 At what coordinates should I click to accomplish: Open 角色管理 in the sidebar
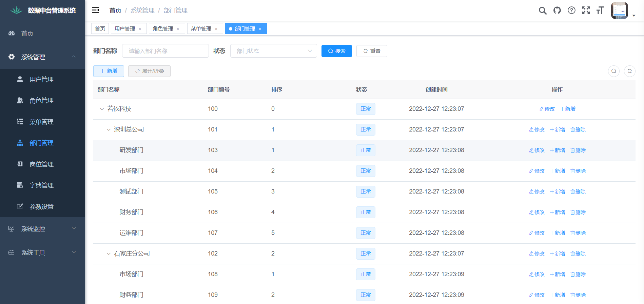point(42,100)
